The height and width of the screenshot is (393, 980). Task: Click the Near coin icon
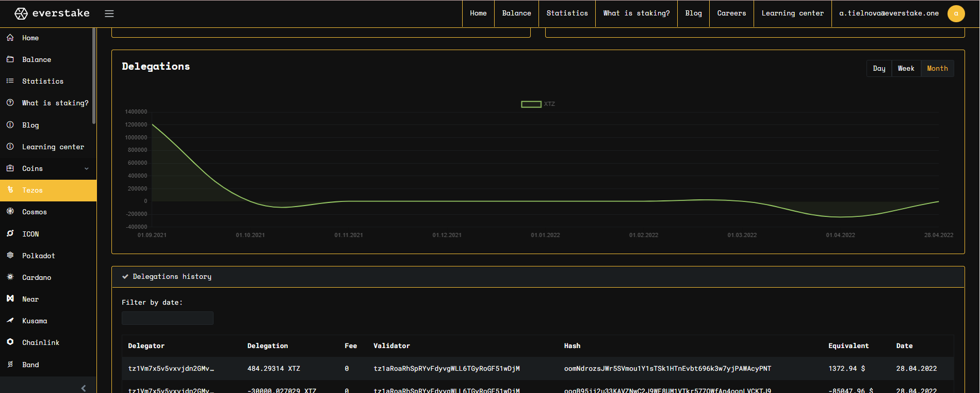click(10, 299)
